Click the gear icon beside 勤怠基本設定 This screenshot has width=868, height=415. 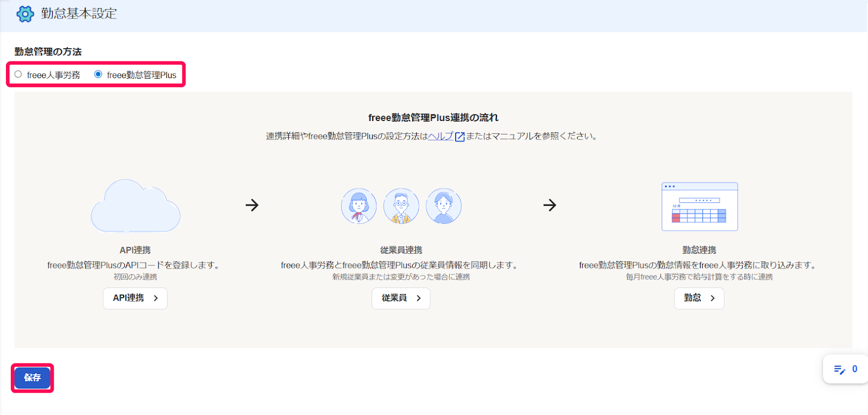25,14
